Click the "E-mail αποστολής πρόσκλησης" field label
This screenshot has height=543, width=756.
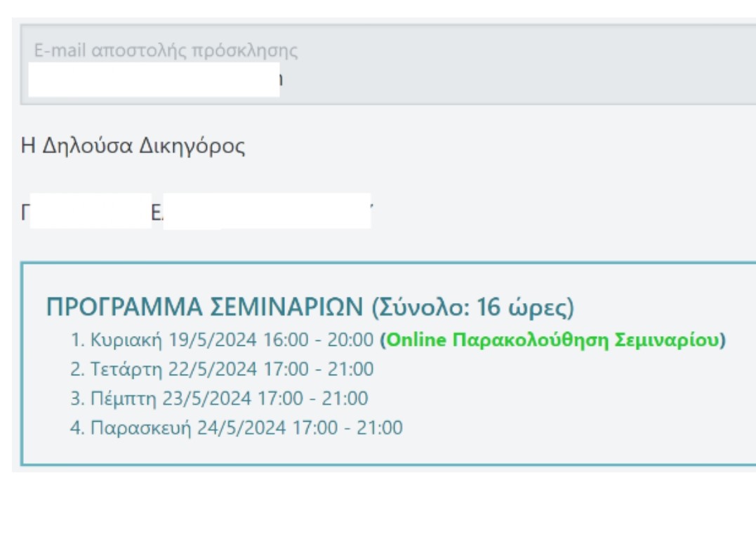click(x=166, y=51)
